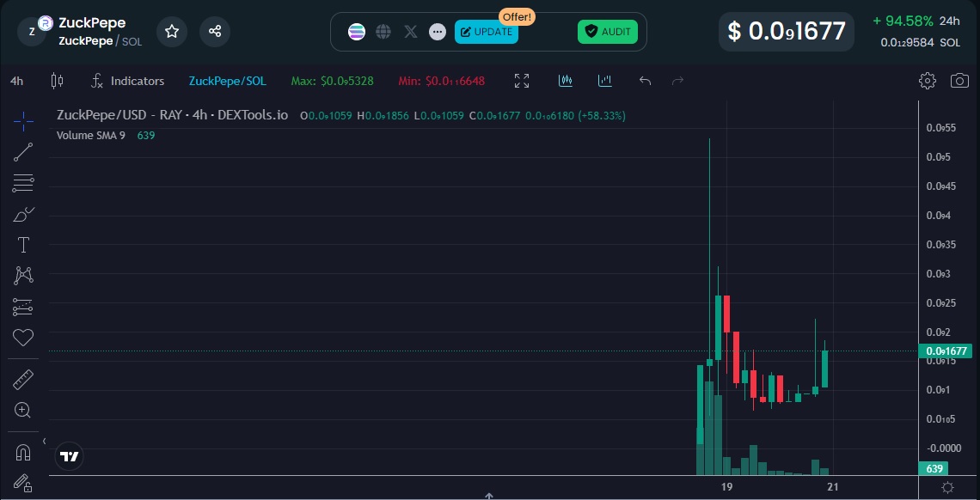The width and height of the screenshot is (980, 500).
Task: Activate the Text annotation tool
Action: pyautogui.click(x=22, y=245)
